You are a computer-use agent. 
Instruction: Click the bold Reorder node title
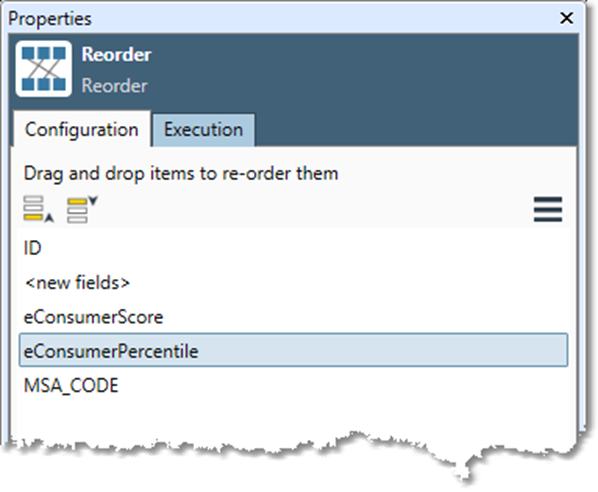[116, 55]
